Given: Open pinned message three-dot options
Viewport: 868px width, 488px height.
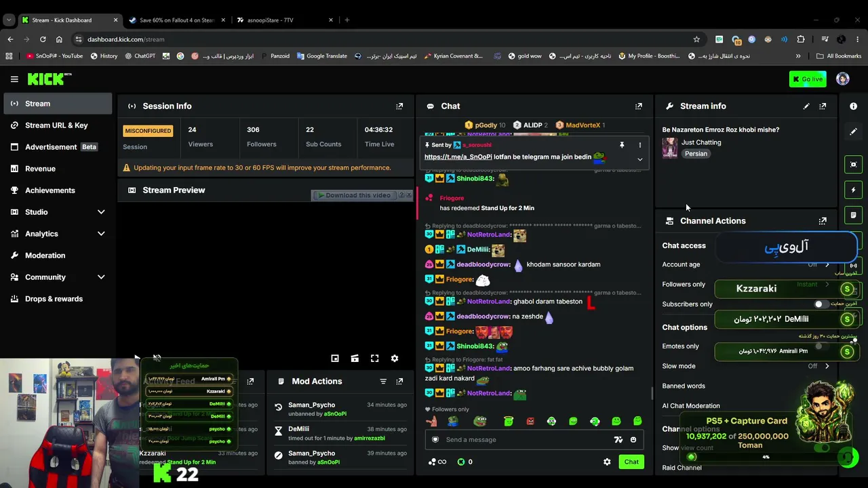Looking at the screenshot, I should [x=639, y=145].
